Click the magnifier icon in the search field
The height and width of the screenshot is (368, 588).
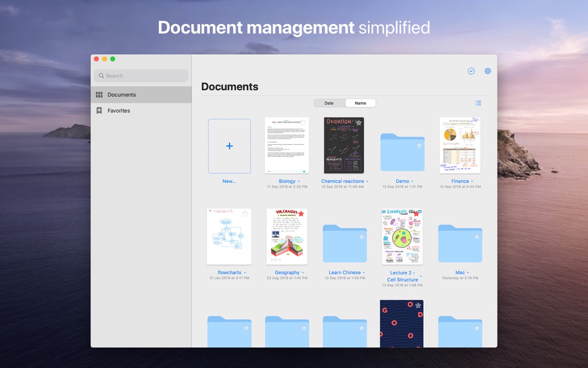point(102,76)
